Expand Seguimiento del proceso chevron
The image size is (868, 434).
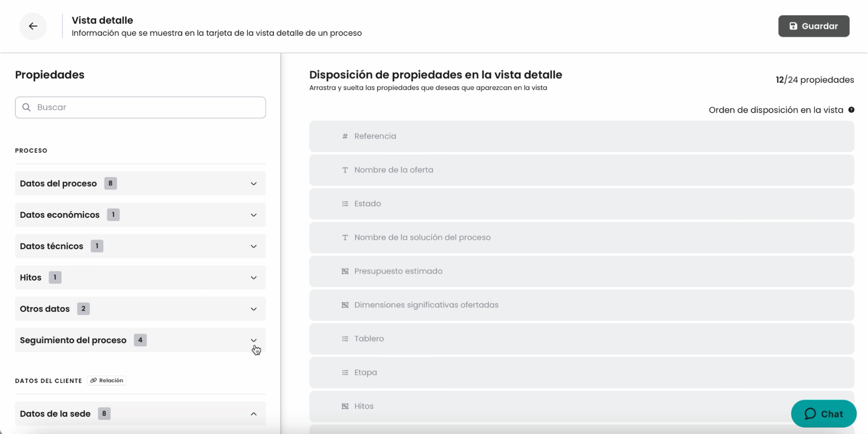click(x=254, y=340)
